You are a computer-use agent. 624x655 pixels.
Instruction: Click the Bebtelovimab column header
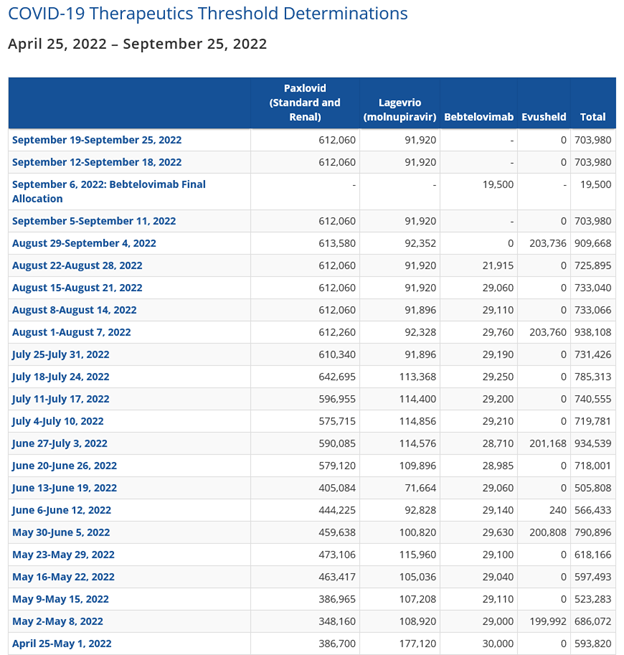[478, 117]
